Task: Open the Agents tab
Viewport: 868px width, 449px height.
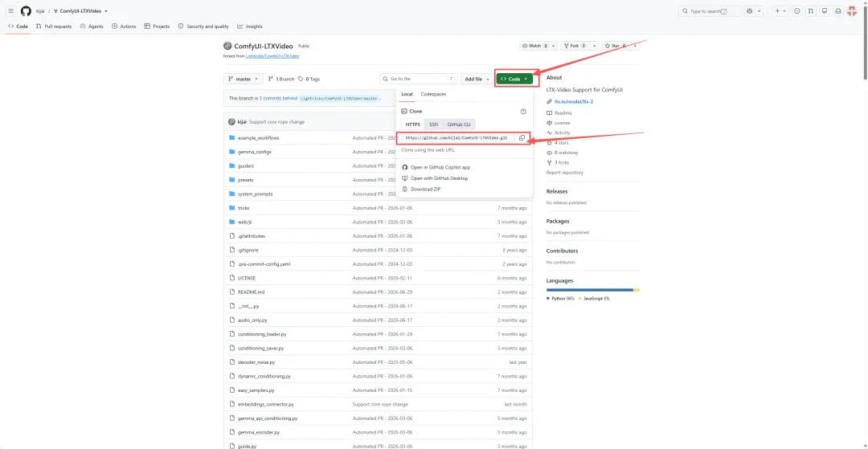Action: coord(92,26)
